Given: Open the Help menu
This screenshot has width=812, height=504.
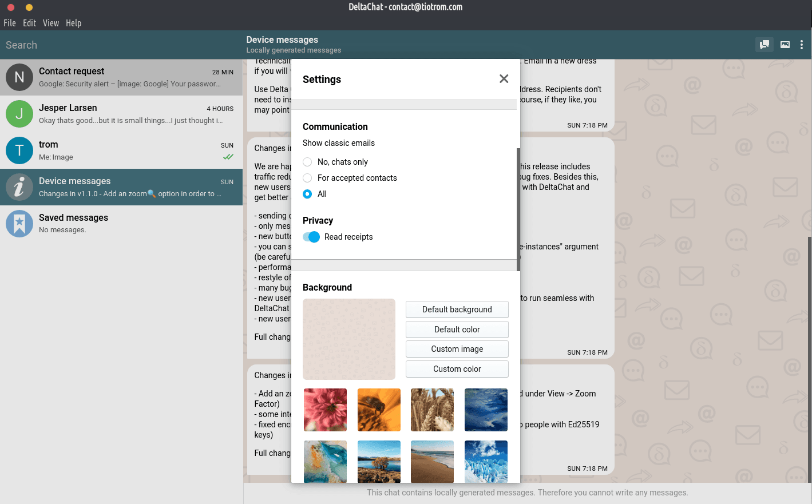Looking at the screenshot, I should [73, 23].
